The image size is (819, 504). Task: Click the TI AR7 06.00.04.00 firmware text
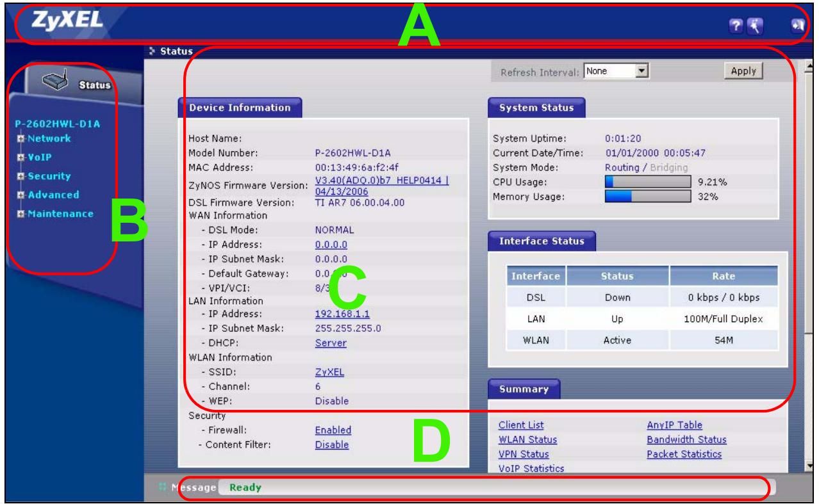(360, 203)
